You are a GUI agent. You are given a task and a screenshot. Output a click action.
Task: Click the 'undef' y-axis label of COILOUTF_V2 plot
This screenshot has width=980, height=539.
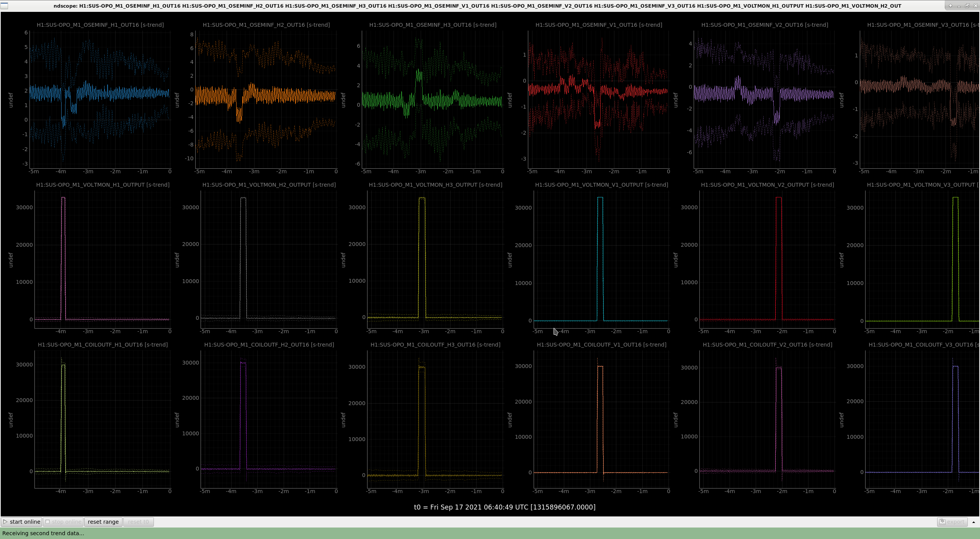[675, 420]
